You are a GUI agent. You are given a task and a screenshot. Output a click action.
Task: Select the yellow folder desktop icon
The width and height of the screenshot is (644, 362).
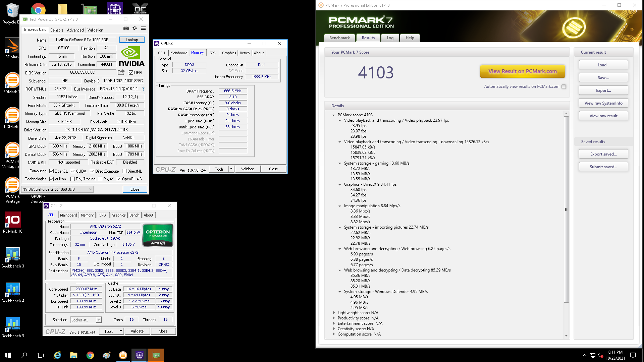(x=63, y=9)
